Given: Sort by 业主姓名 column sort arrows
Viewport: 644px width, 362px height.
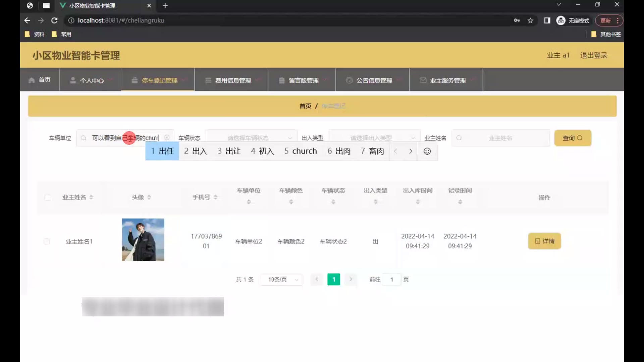Looking at the screenshot, I should coord(91,197).
